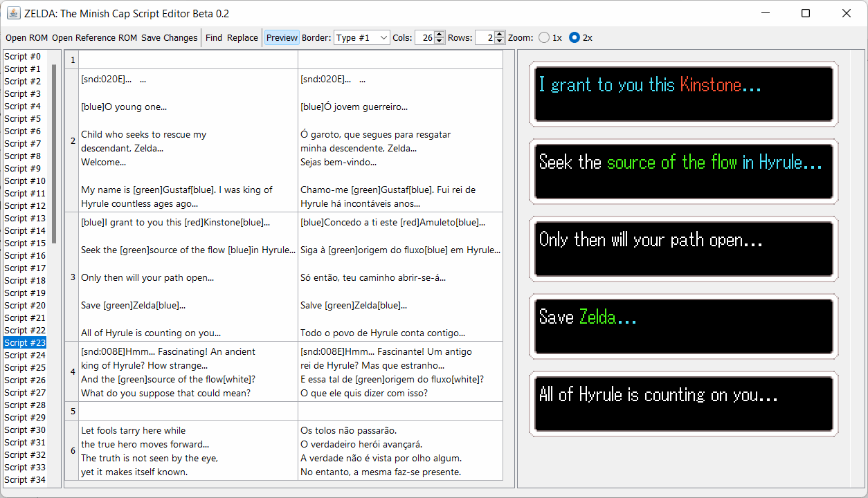Maximize the script editor window
The image size is (868, 498).
(x=806, y=13)
